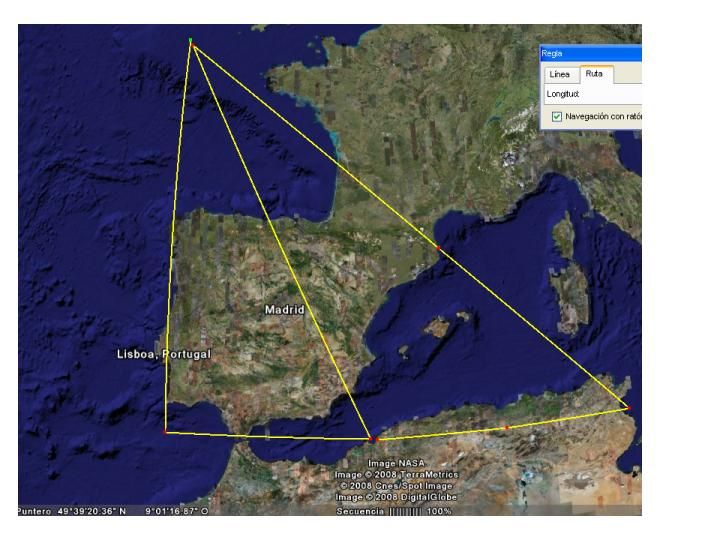
Task: Click the Lisboa, Portugal map label
Action: (x=165, y=354)
